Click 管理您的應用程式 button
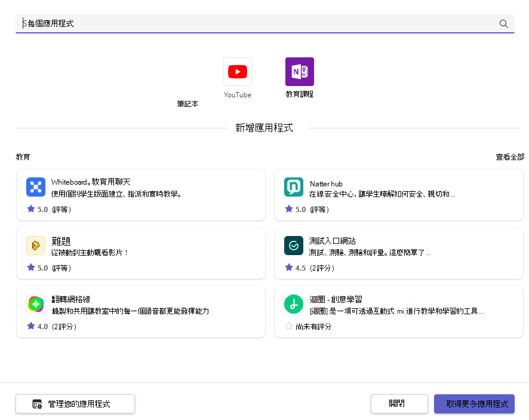Viewport: 529px width, 420px height. (x=75, y=404)
